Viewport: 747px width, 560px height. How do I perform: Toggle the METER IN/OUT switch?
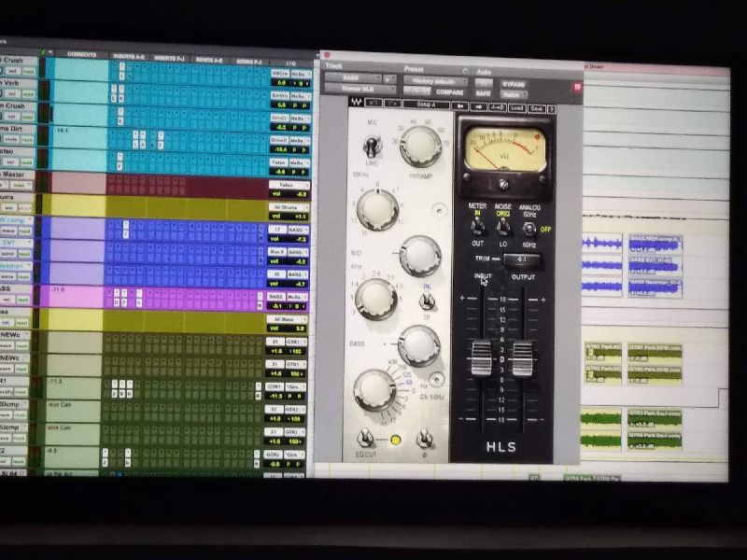point(476,227)
